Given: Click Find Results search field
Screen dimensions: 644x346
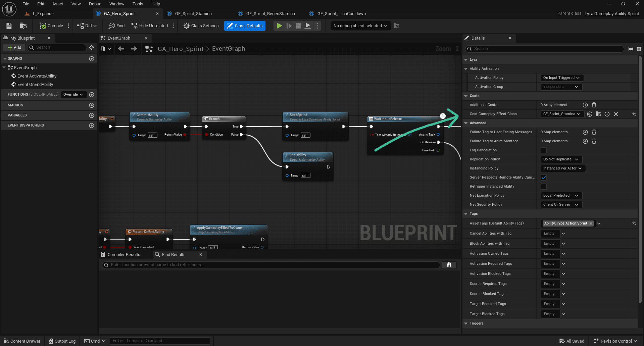Looking at the screenshot, I should point(271,265).
